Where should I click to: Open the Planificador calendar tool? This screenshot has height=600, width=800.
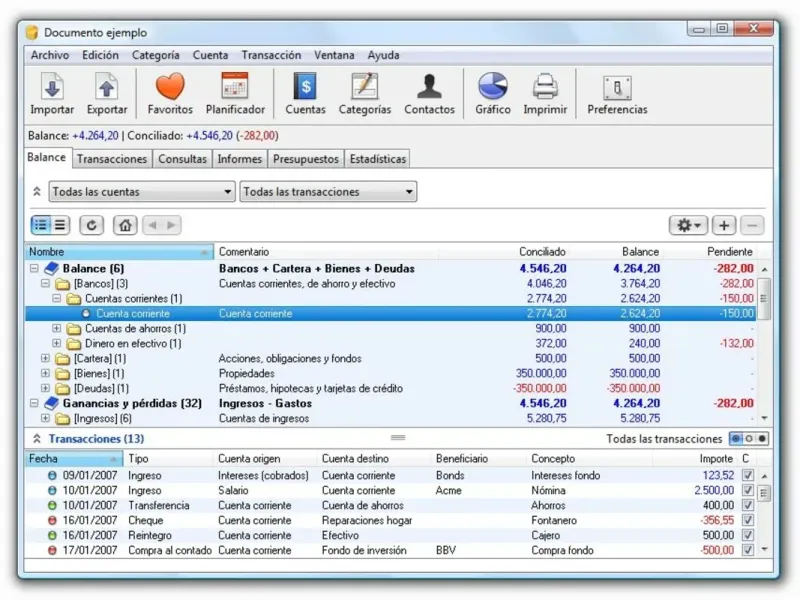[x=235, y=88]
